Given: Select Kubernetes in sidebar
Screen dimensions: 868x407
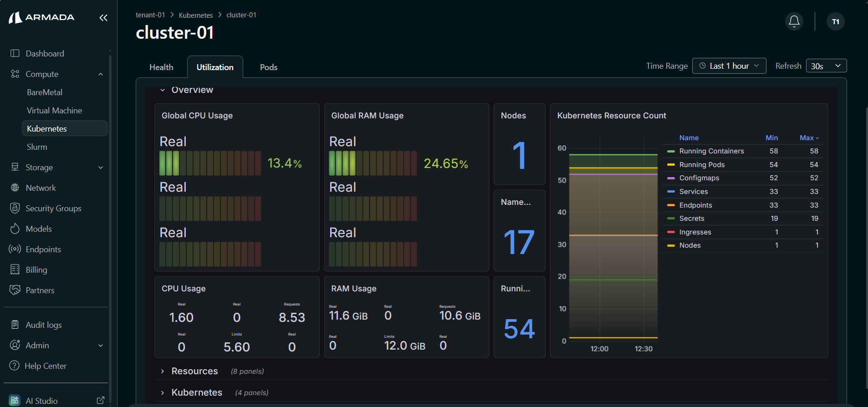Looking at the screenshot, I should (65, 128).
